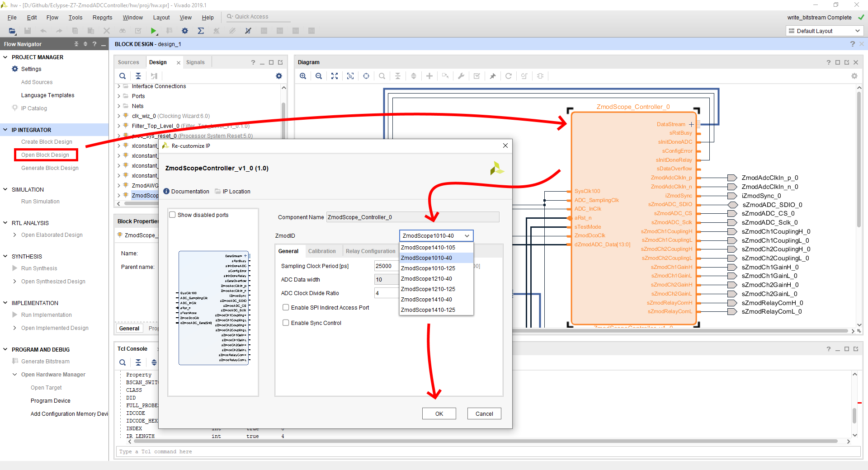Click Open Block Design in Flow Navigator
The width and height of the screenshot is (868, 470).
tap(45, 155)
